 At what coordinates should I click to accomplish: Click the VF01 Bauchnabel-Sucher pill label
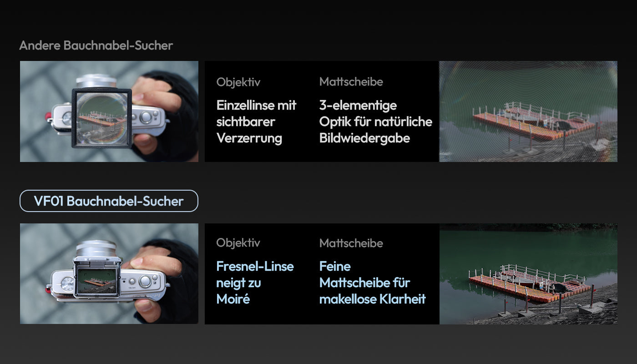coord(109,201)
